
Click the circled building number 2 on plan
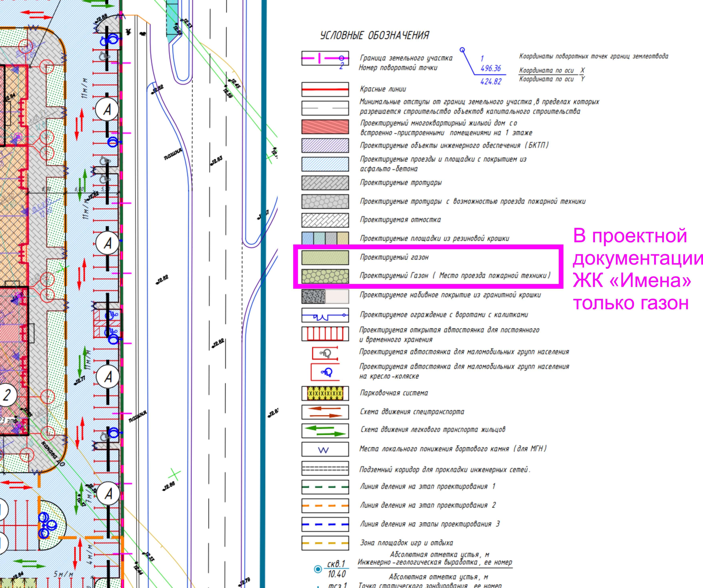pyautogui.click(x=6, y=396)
